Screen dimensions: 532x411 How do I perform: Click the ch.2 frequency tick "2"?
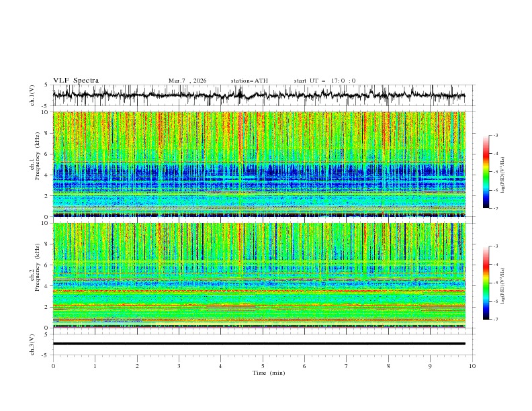point(48,307)
